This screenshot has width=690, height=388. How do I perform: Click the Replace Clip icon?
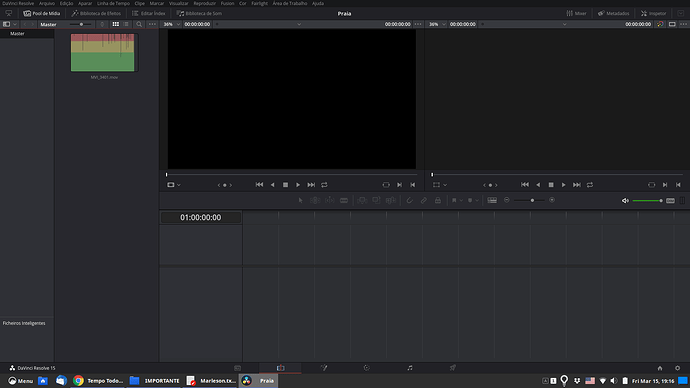point(391,200)
